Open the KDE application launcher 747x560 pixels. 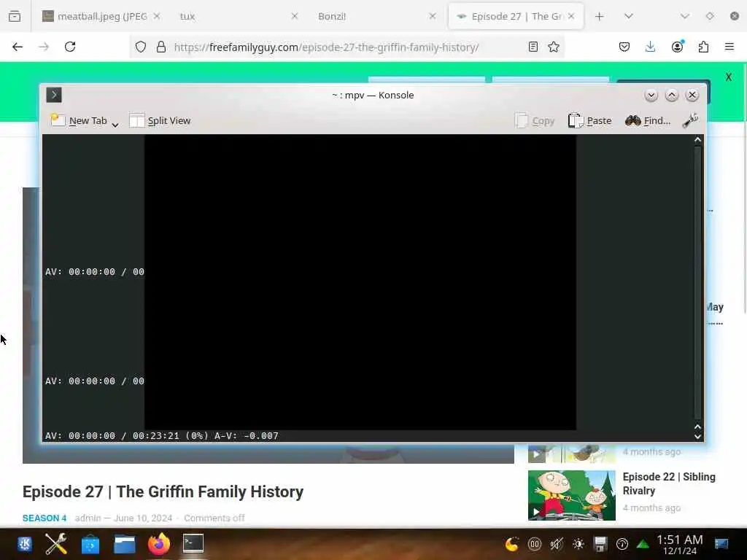(x=25, y=543)
